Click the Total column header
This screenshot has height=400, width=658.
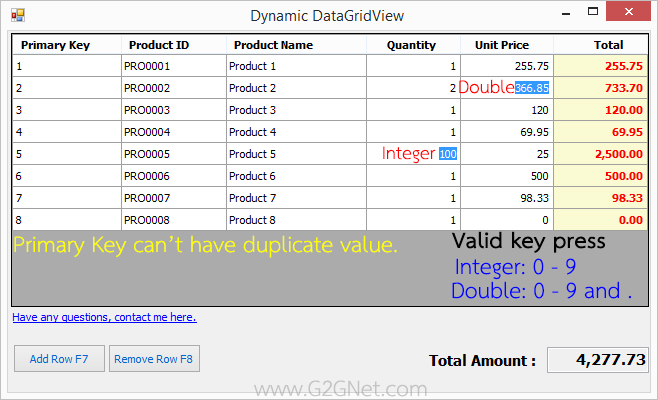(x=601, y=45)
